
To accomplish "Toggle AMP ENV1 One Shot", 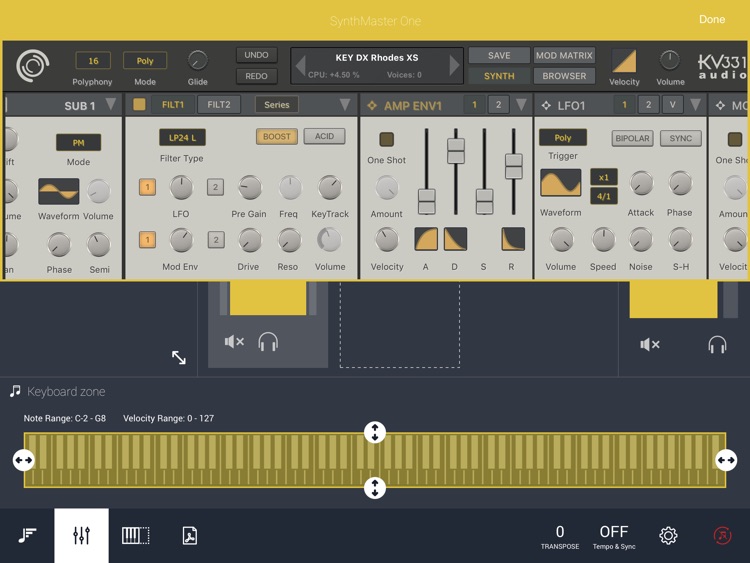I will pos(386,139).
